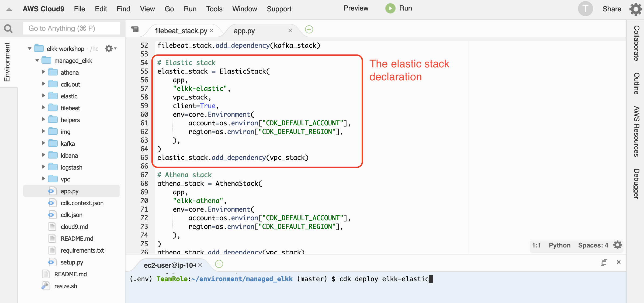Click the setup.py file icon
Viewport: 644px width, 303px height.
tap(52, 262)
